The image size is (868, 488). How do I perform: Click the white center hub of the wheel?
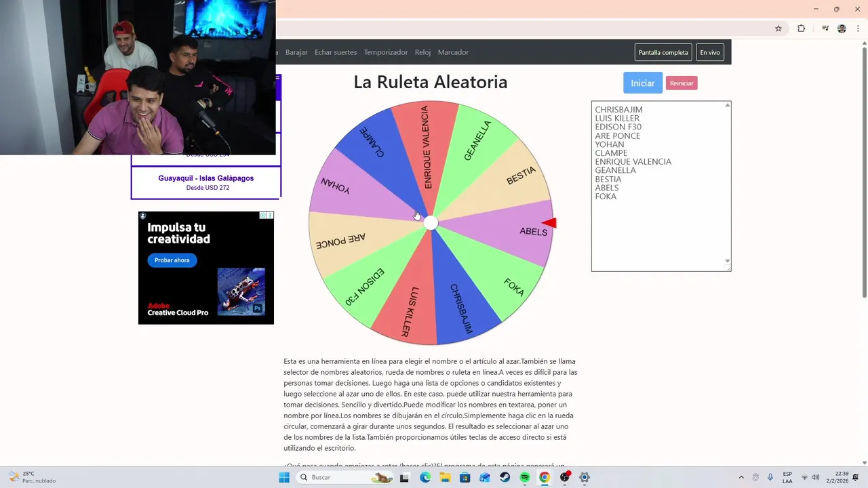(x=431, y=223)
